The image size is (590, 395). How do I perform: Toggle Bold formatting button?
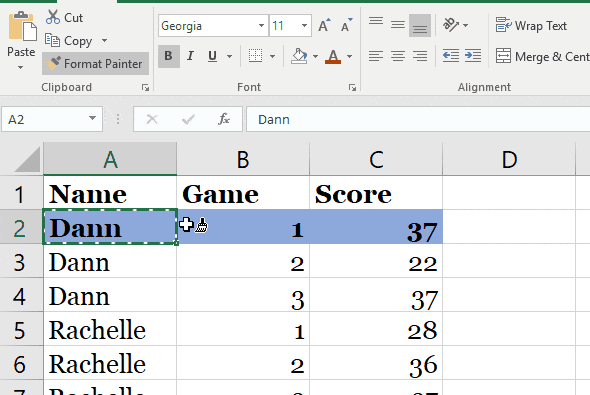168,56
